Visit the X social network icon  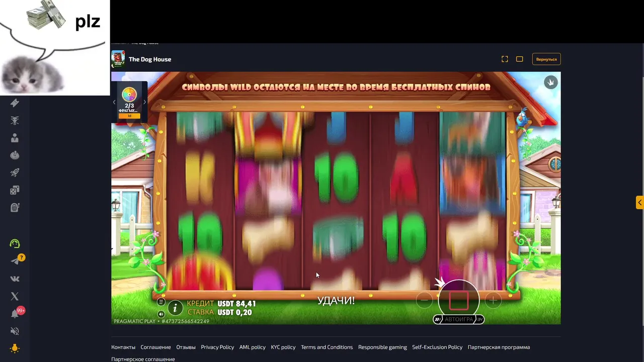(15, 296)
